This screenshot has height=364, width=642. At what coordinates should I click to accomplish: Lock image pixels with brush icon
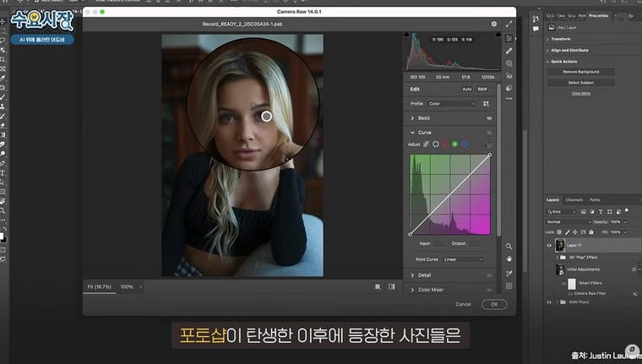[568, 232]
